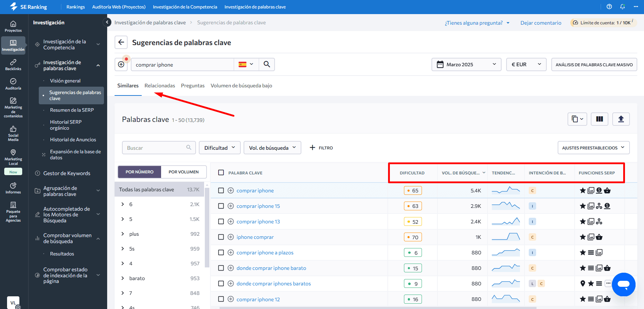644x309 pixels.
Task: Open Ajustes preestablecidos dropdown
Action: coord(594,148)
